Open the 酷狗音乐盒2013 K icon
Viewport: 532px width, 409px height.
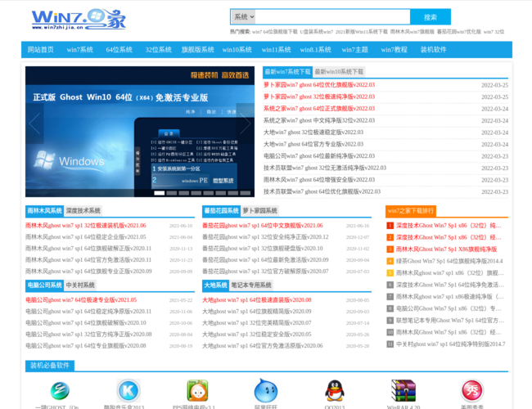pyautogui.click(x=128, y=391)
